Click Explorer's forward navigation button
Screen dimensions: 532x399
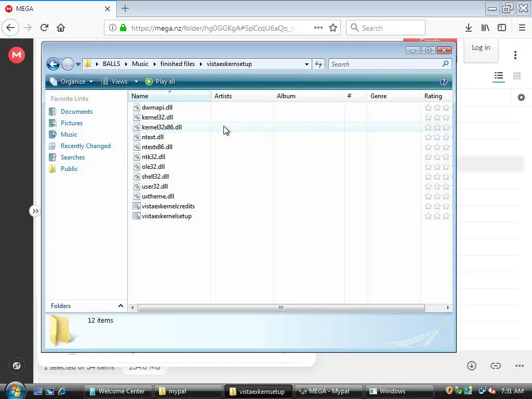(68, 64)
